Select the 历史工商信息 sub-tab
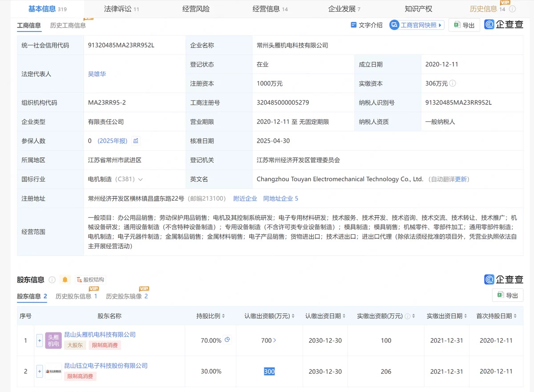 (x=68, y=25)
